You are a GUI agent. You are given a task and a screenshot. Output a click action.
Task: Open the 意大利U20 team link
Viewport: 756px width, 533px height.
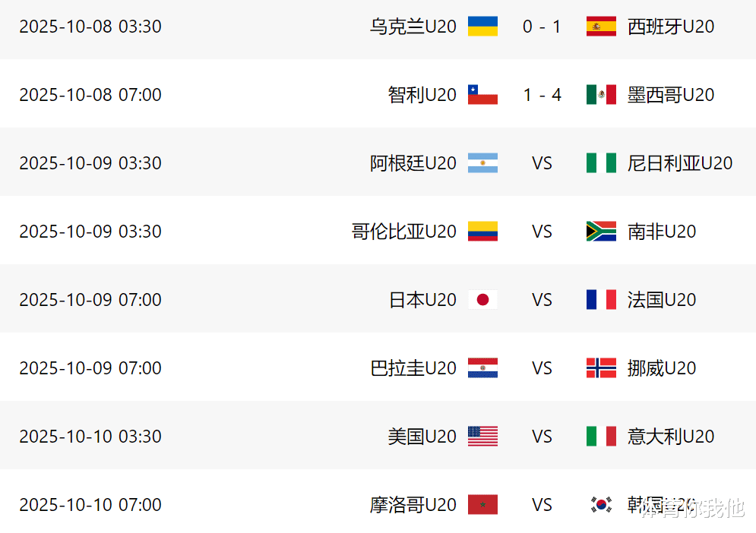point(671,437)
